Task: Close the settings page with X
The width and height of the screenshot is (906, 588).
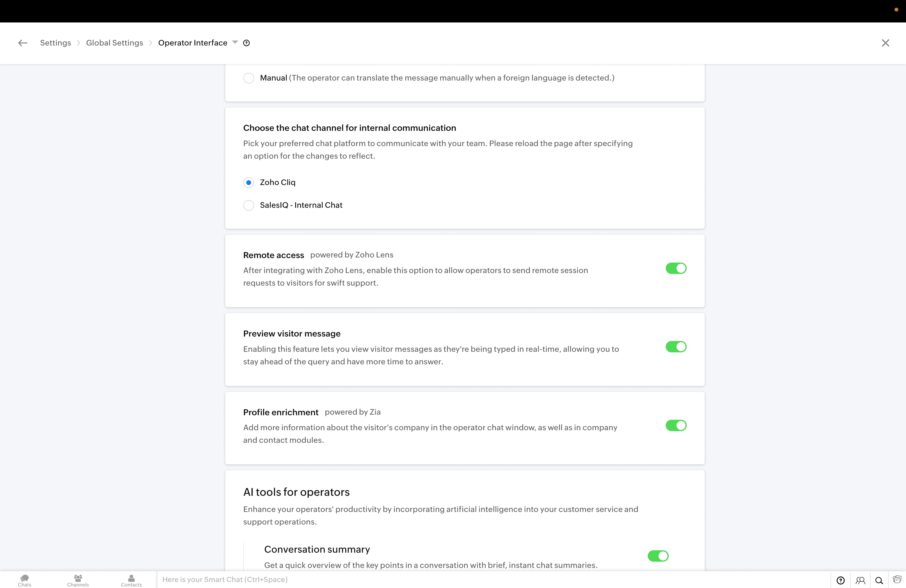Action: tap(885, 43)
